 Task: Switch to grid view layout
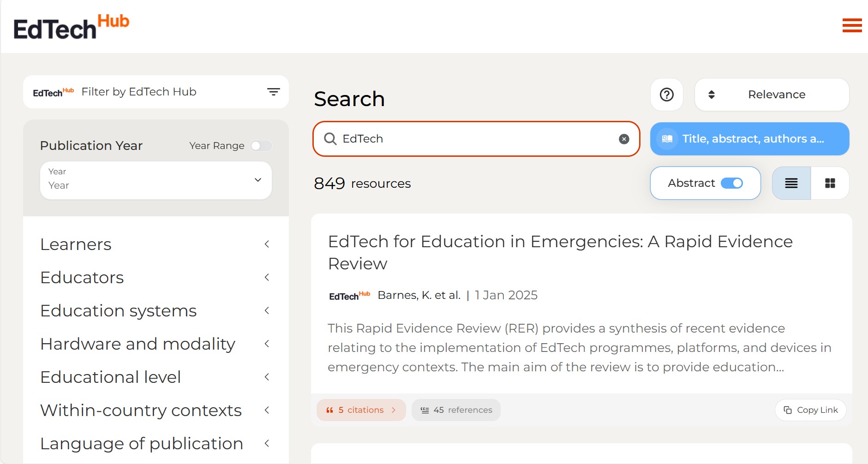[x=830, y=183]
